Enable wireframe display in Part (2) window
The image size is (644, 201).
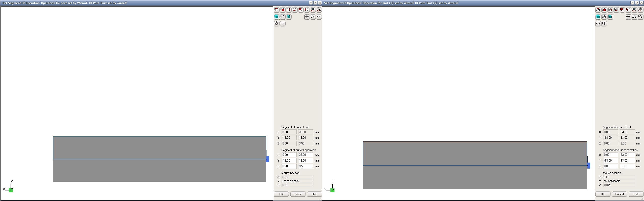[604, 17]
